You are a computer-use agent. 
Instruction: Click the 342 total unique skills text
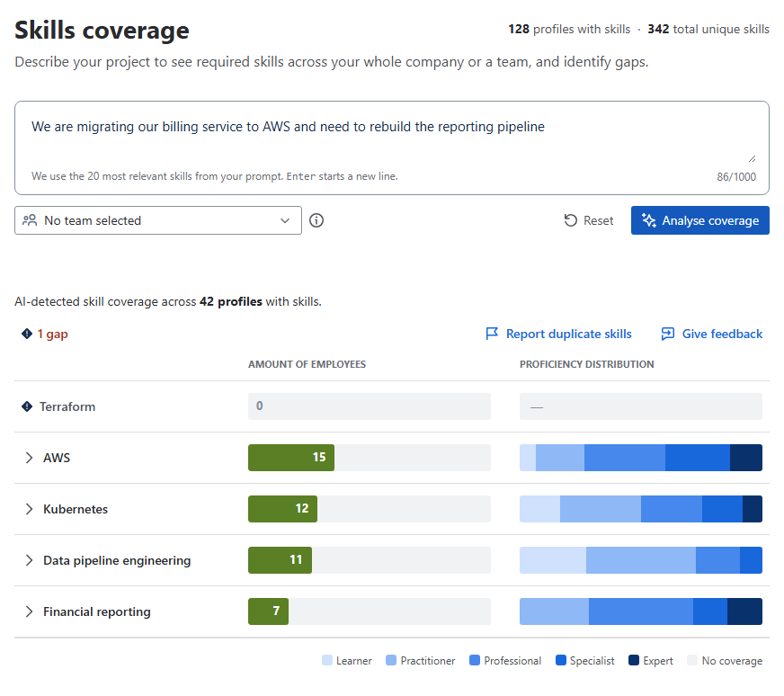708,29
